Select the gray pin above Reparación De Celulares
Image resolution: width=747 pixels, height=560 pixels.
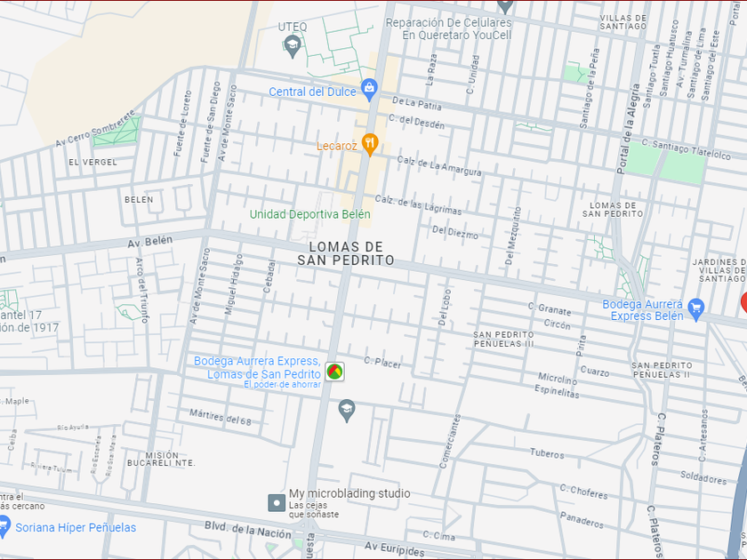click(505, 6)
